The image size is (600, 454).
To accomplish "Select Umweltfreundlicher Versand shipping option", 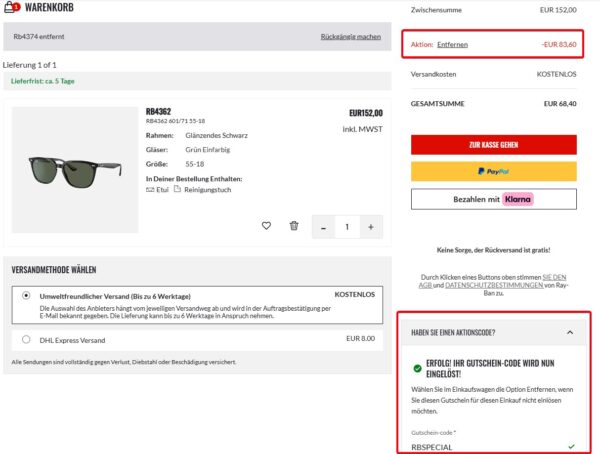I will pos(27,296).
